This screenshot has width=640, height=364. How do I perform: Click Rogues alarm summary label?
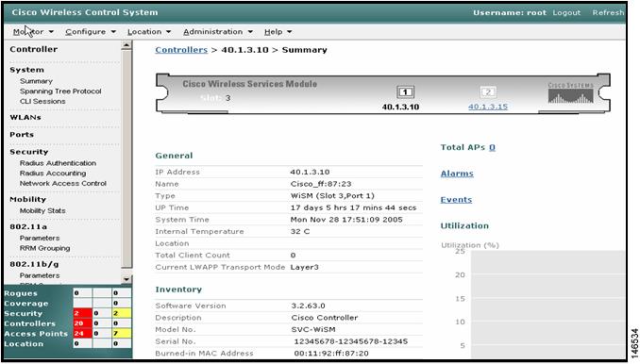[21, 293]
